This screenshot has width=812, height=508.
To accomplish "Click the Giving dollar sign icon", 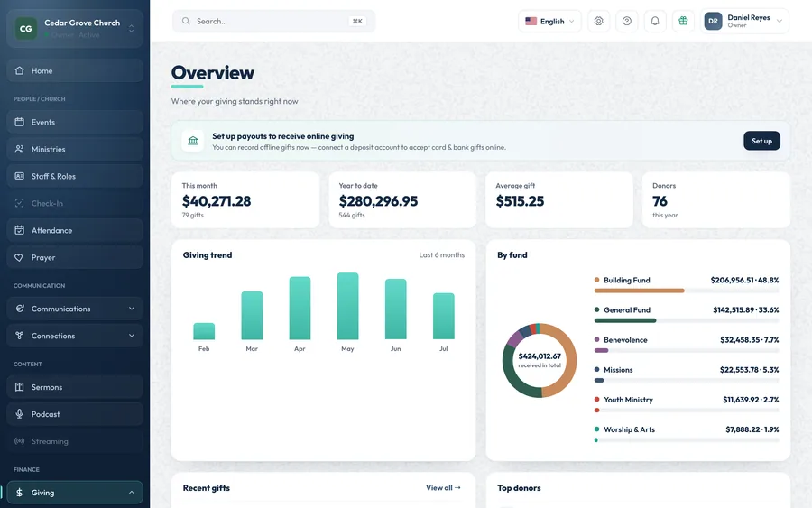I will coord(19,493).
